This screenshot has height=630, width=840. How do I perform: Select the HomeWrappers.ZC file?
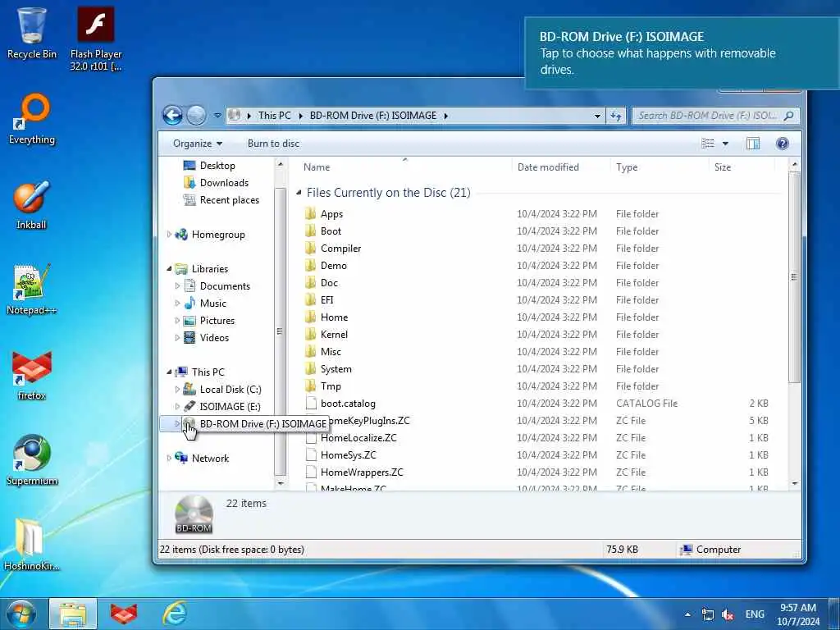[x=362, y=472]
